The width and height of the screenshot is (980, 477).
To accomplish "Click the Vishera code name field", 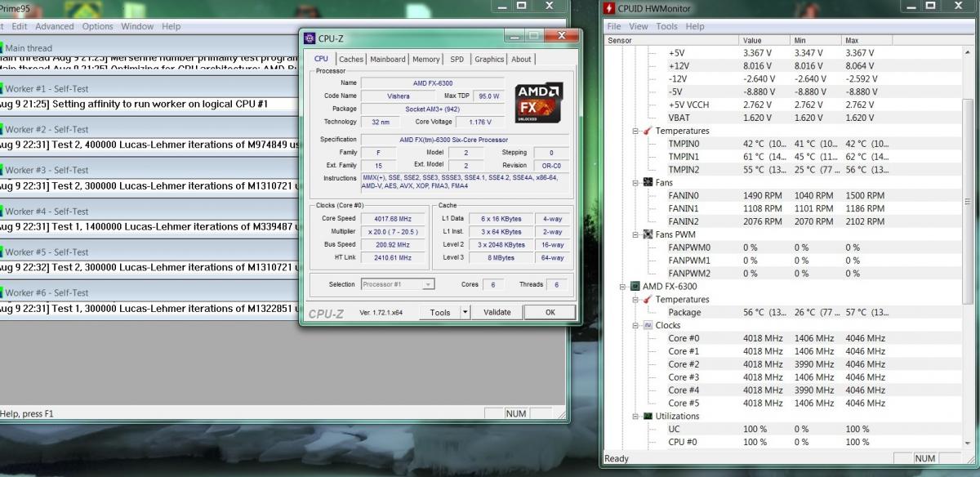I will (x=399, y=96).
